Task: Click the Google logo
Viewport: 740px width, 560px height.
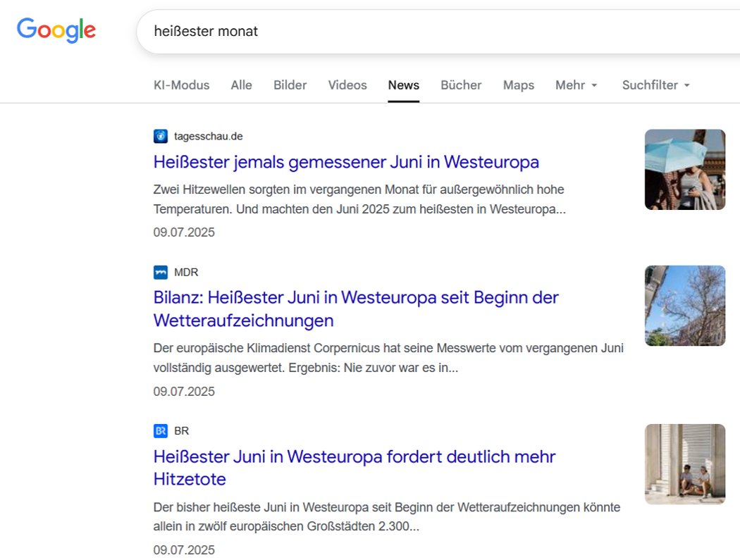Action: 56,30
